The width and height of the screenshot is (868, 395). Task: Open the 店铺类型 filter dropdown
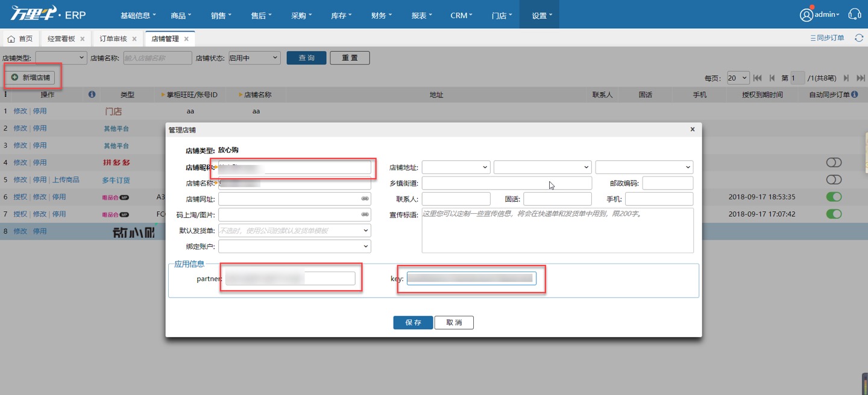click(x=61, y=58)
